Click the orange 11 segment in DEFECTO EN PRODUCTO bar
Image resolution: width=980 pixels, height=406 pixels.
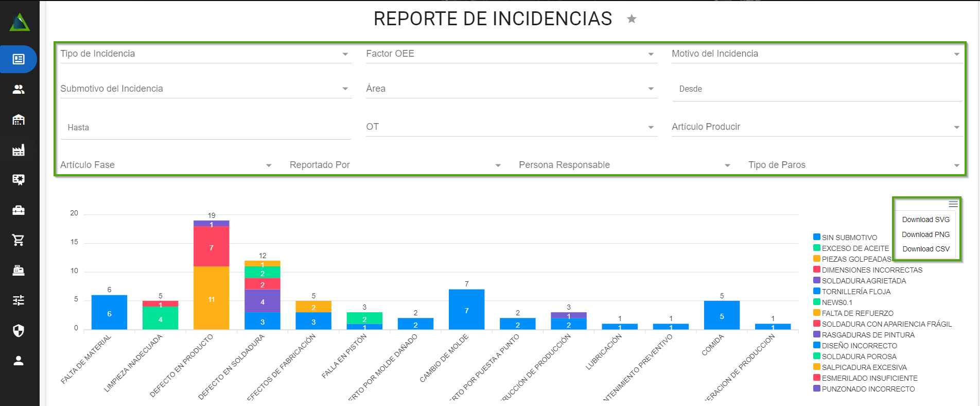[212, 299]
